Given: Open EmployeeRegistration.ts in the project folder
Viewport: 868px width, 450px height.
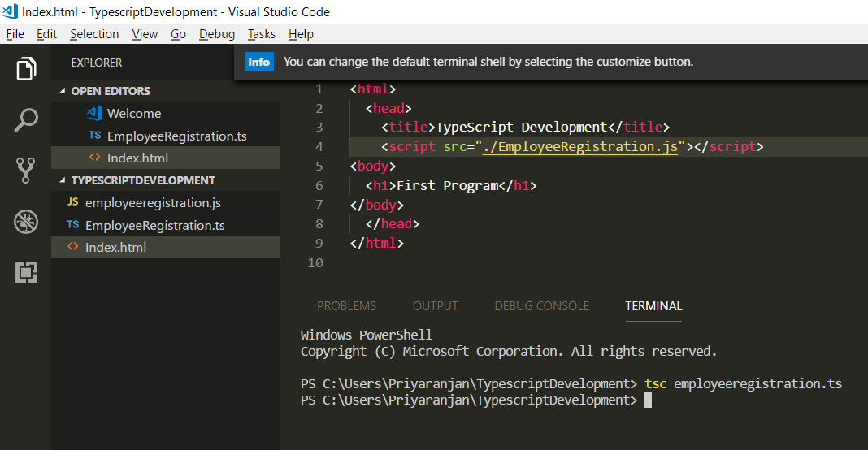Looking at the screenshot, I should coord(166,225).
